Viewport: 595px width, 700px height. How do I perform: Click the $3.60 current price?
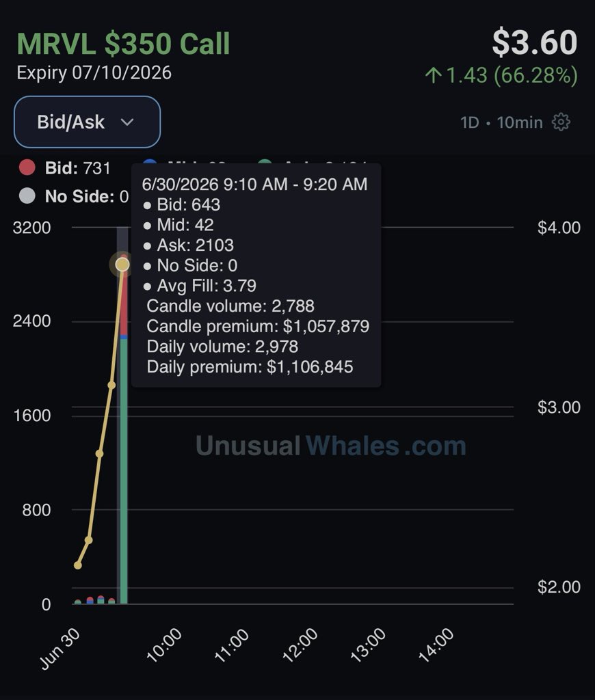pyautogui.click(x=535, y=42)
